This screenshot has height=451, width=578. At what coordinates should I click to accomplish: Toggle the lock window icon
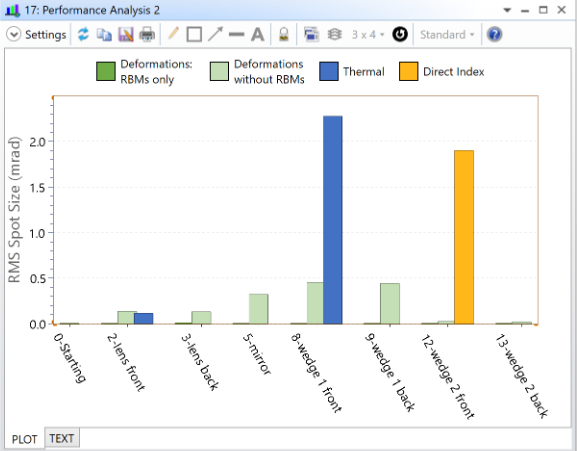(283, 35)
